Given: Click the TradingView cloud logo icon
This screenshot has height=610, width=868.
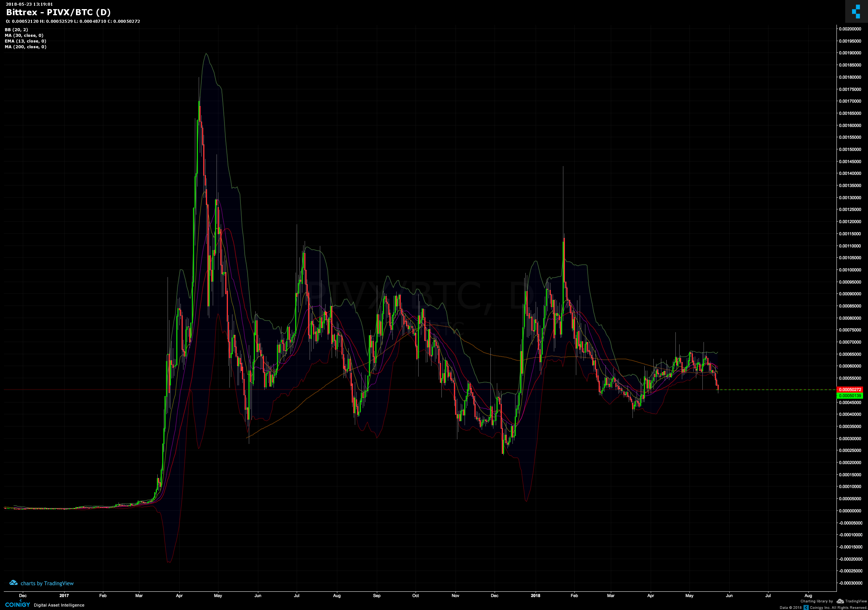Looking at the screenshot, I should 13,583.
